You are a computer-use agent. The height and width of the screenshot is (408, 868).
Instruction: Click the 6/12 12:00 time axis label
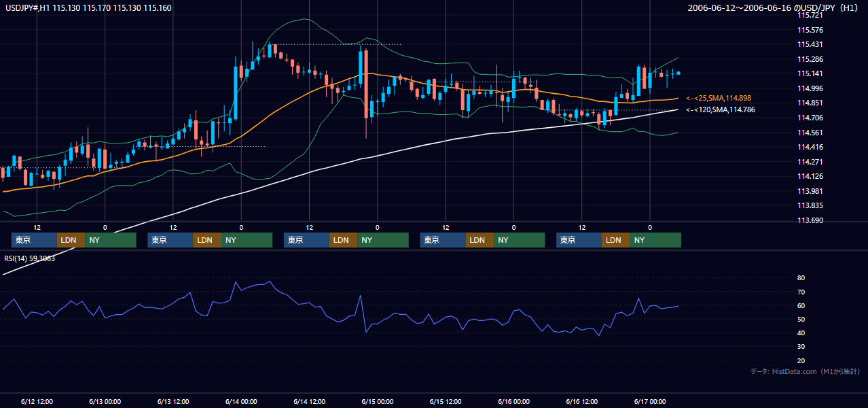pos(37,401)
